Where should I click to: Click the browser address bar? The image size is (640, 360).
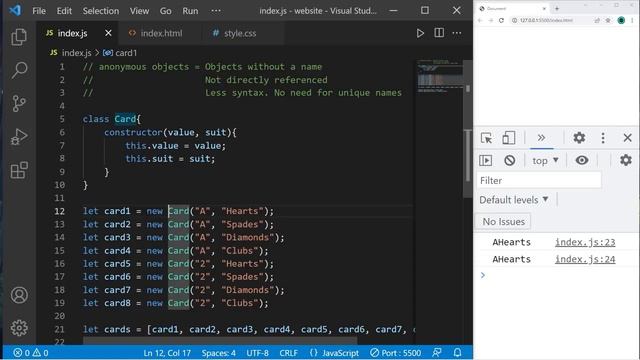[551, 20]
